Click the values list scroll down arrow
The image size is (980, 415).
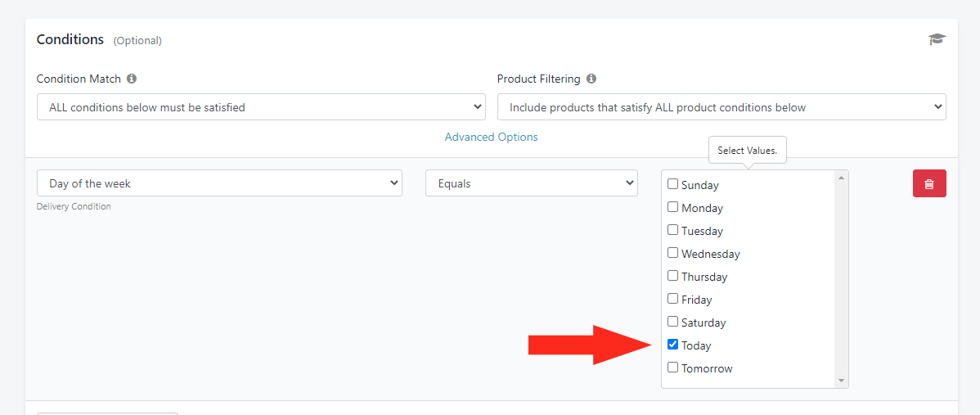pos(841,381)
